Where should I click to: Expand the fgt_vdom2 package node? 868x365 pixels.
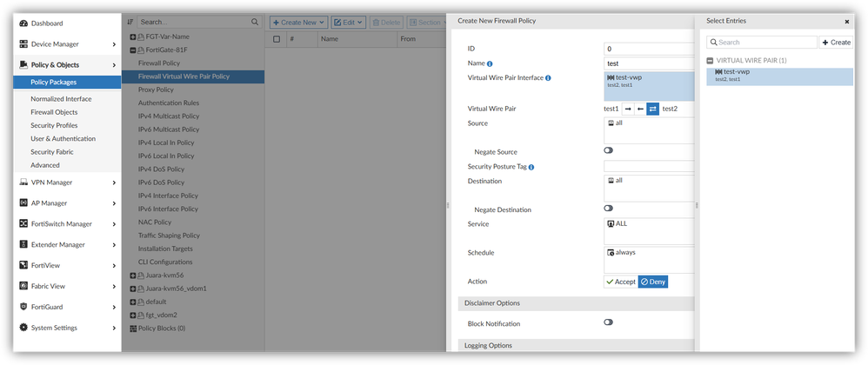tap(133, 315)
